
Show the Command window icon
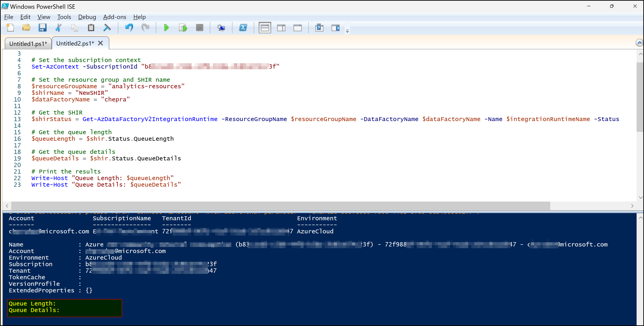point(319,27)
